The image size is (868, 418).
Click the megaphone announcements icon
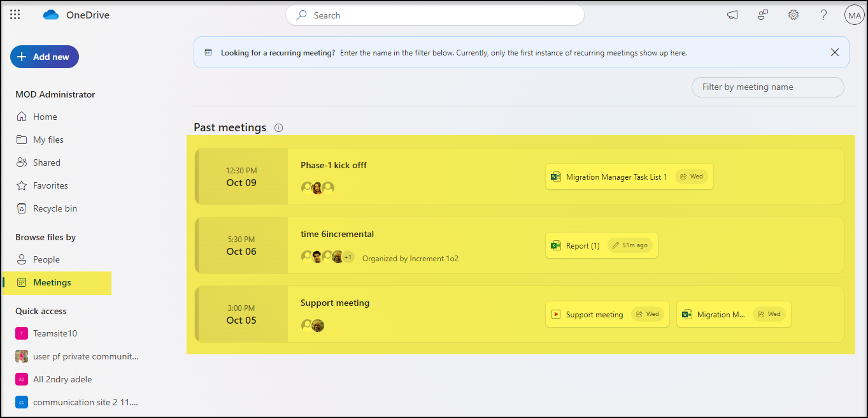pyautogui.click(x=732, y=15)
